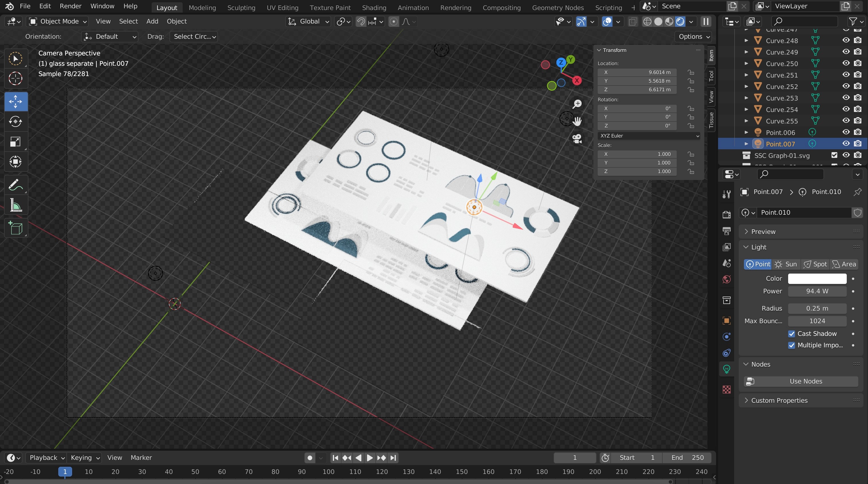Toggle camera view icon in viewport

(x=577, y=138)
